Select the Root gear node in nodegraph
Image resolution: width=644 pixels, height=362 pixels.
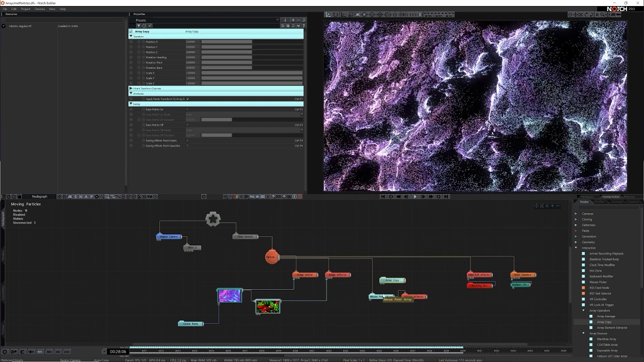tap(213, 219)
